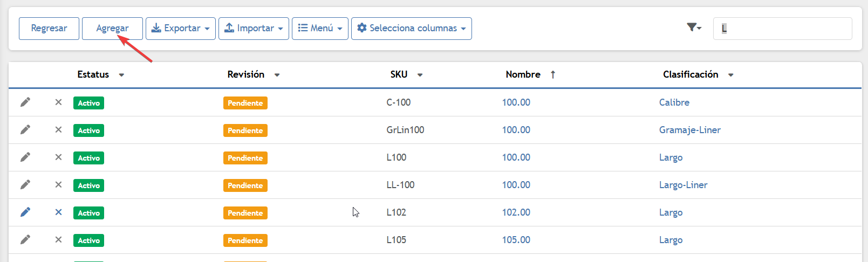Click Pendiente badge in C-100 row
This screenshot has height=262, width=868.
tap(245, 103)
